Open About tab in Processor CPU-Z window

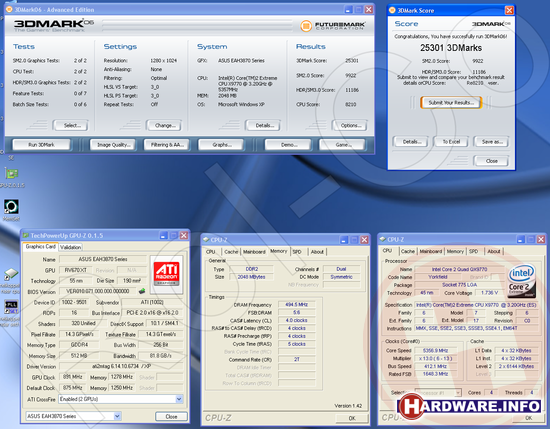coord(494,251)
